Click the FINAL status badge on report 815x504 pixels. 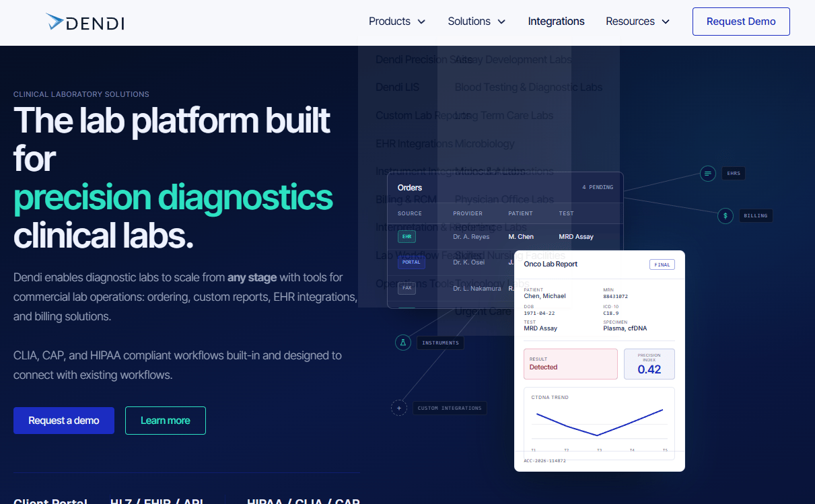[x=662, y=264]
